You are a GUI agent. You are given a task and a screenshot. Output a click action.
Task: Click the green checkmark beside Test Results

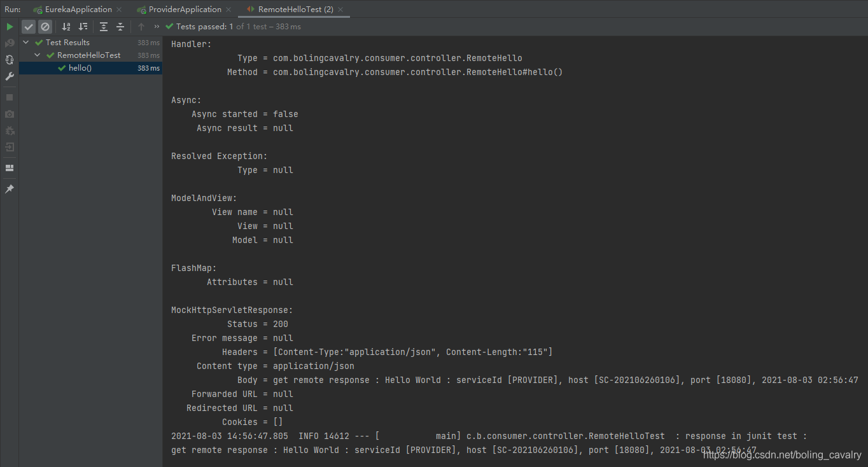coord(39,43)
